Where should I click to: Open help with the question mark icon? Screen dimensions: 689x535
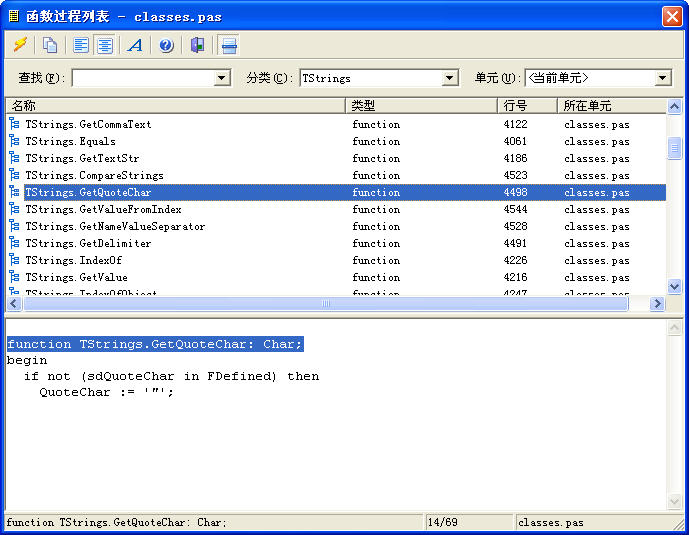point(166,45)
